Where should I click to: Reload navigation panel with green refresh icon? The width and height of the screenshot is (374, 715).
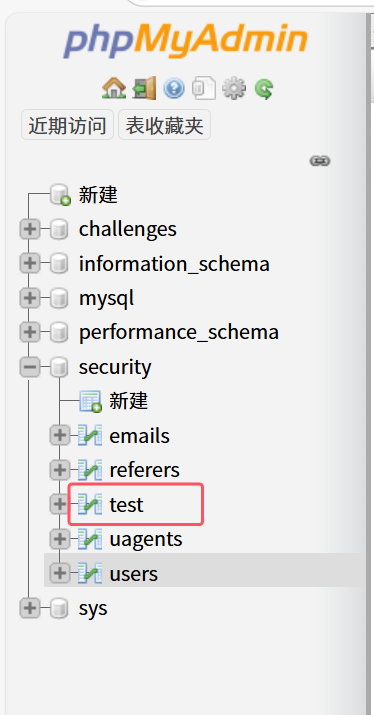[264, 89]
